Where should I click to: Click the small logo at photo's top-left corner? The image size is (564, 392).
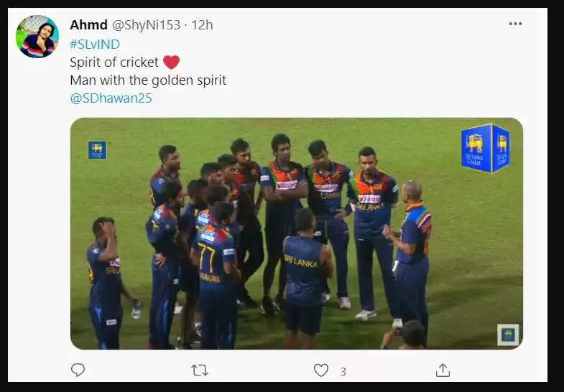click(97, 149)
